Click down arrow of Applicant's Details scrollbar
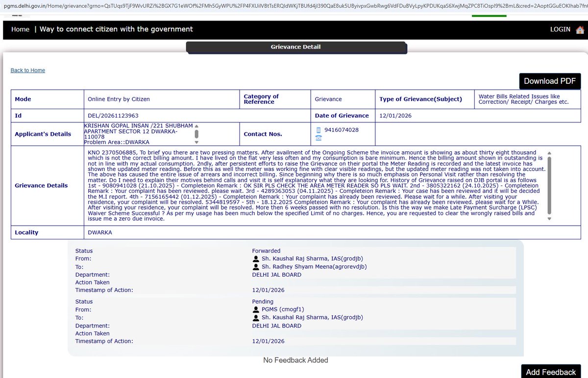 click(196, 142)
